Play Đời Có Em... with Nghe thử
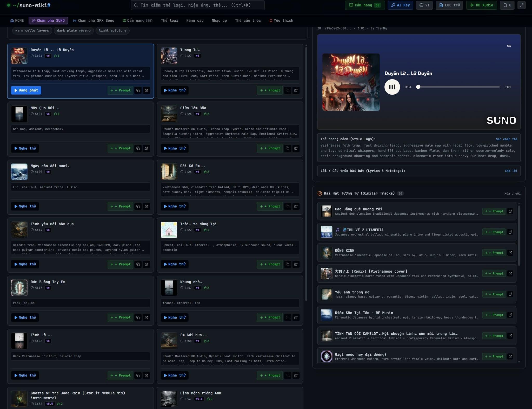532x409 pixels. pyautogui.click(x=175, y=206)
